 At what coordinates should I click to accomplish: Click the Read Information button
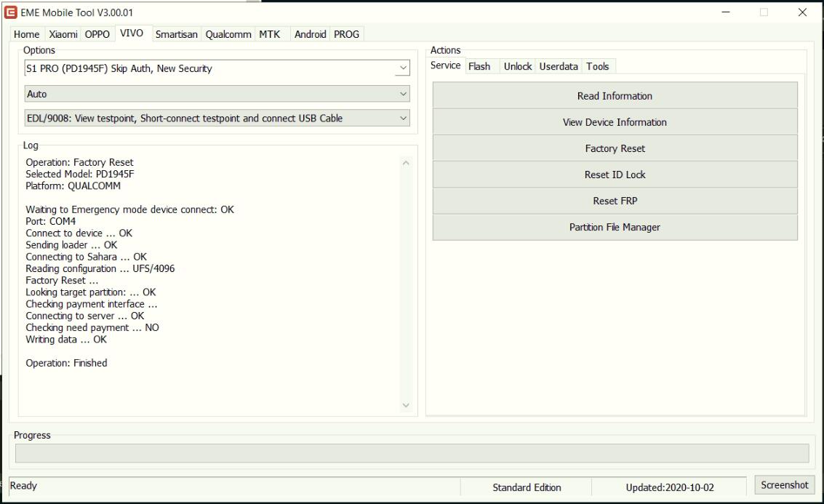(x=615, y=96)
